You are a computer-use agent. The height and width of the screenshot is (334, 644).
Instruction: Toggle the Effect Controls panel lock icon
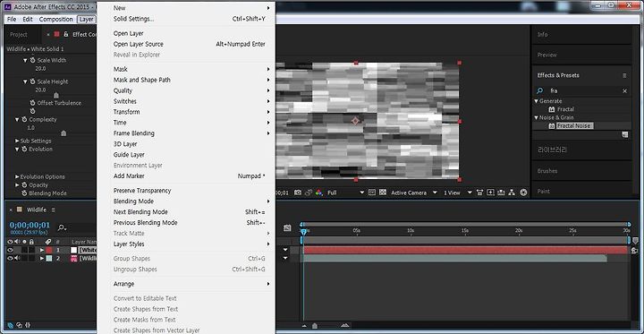[x=65, y=34]
